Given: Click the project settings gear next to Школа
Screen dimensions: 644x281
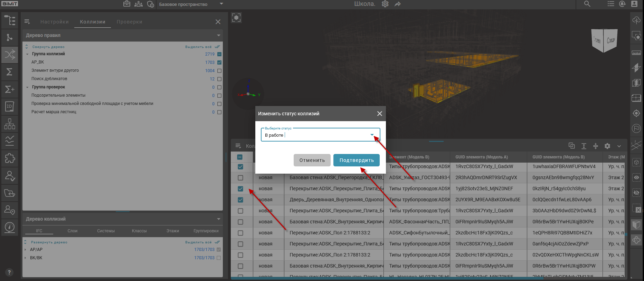Looking at the screenshot, I should (x=385, y=4).
